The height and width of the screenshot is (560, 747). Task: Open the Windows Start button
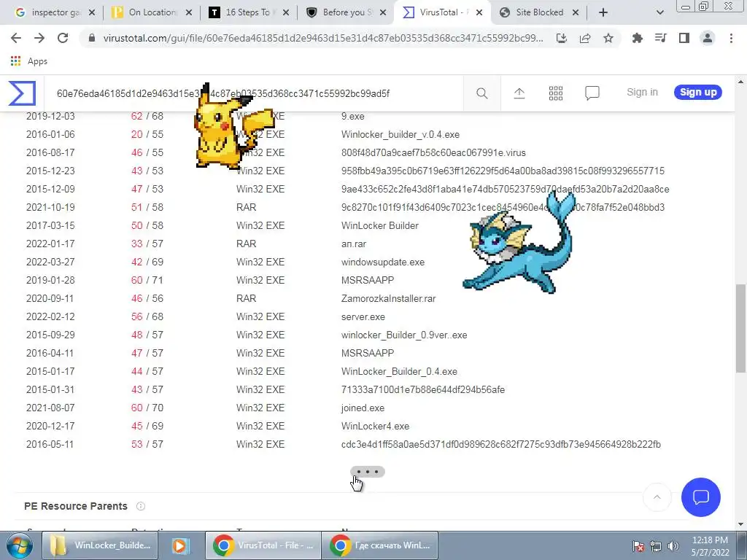click(19, 545)
